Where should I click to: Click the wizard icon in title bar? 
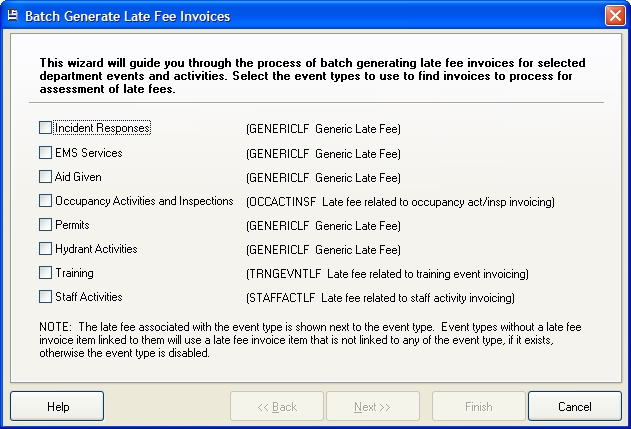click(x=13, y=16)
